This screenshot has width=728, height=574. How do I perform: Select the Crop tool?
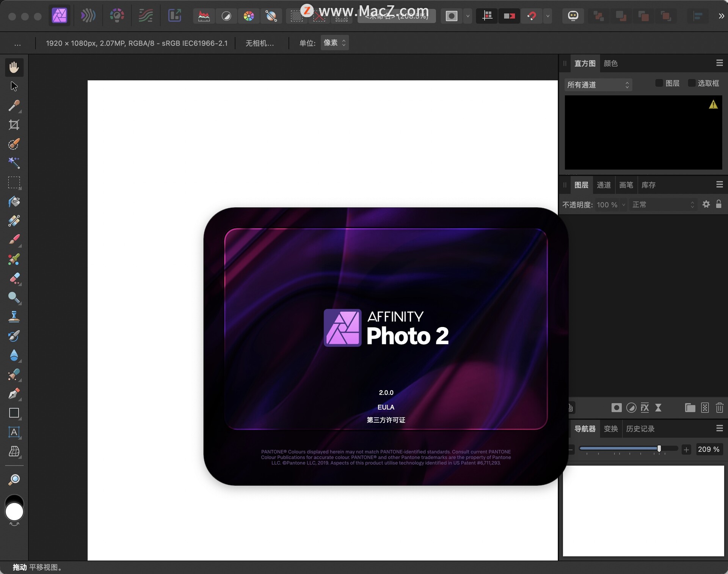14,125
